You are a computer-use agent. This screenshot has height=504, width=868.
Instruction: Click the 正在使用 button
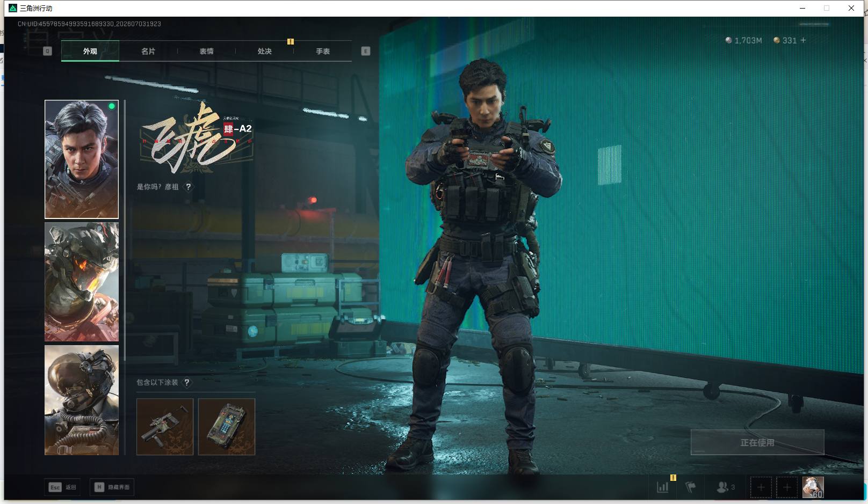point(757,442)
